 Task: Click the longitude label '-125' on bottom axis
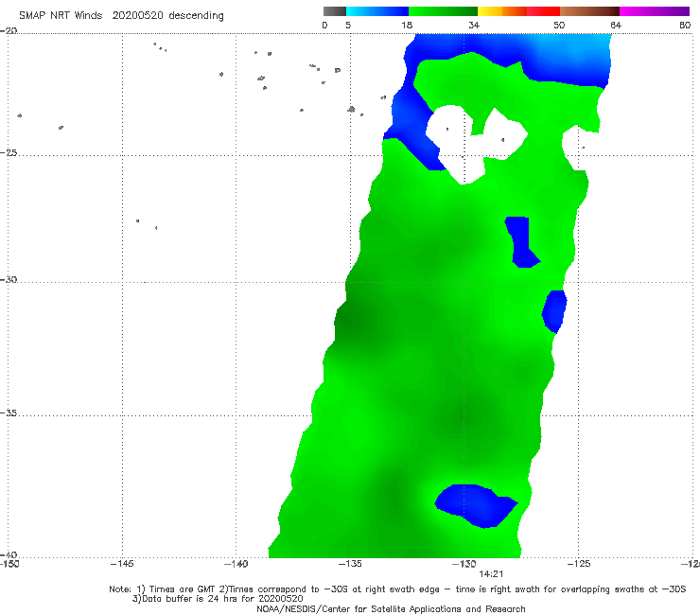click(x=579, y=564)
